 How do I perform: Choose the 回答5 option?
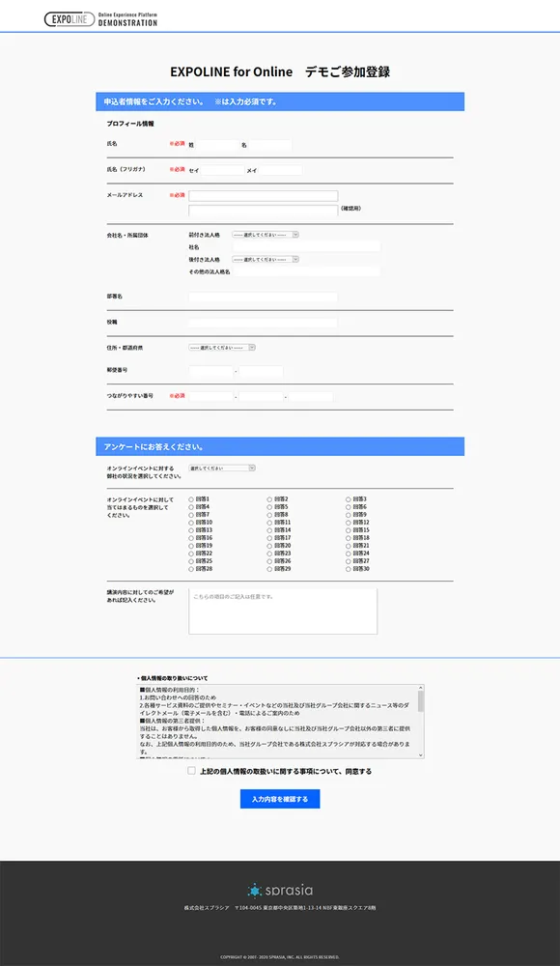(x=269, y=507)
